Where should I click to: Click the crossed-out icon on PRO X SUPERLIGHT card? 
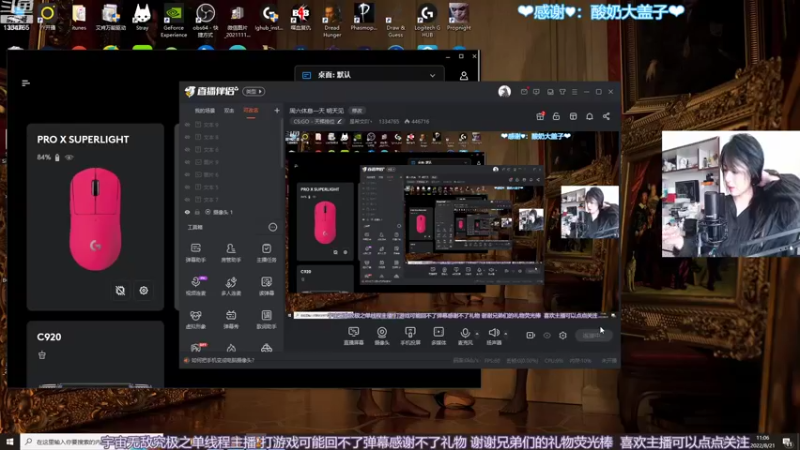click(x=120, y=290)
